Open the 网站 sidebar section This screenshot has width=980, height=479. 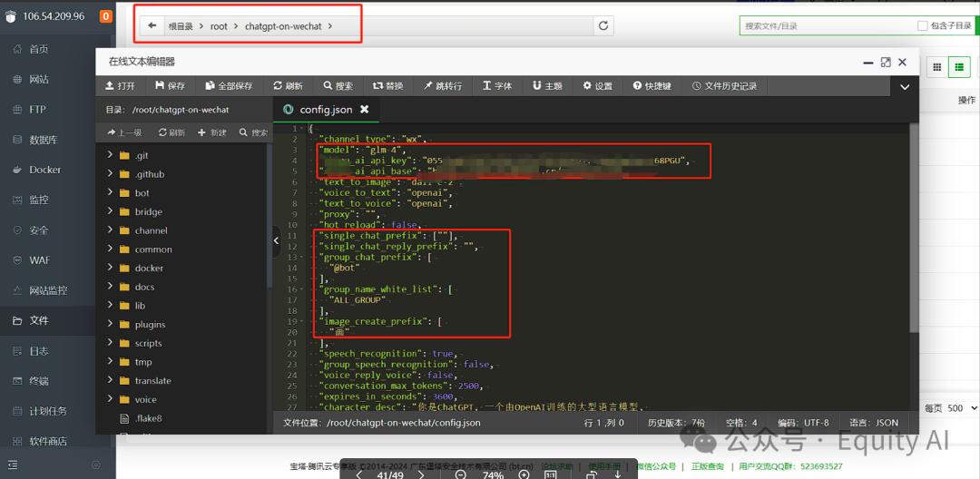[39, 79]
